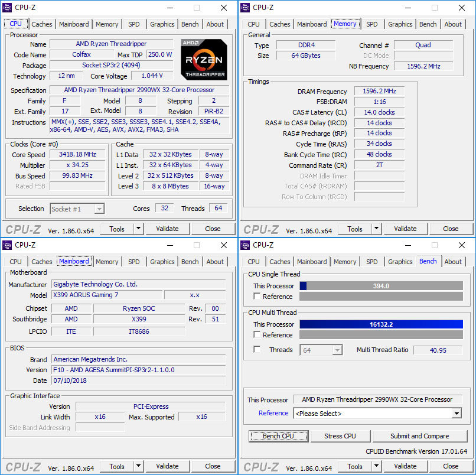This screenshot has height=475, width=476.
Task: Click the CPU-Z titlebar icon of Mainboard window
Action: click(6, 245)
